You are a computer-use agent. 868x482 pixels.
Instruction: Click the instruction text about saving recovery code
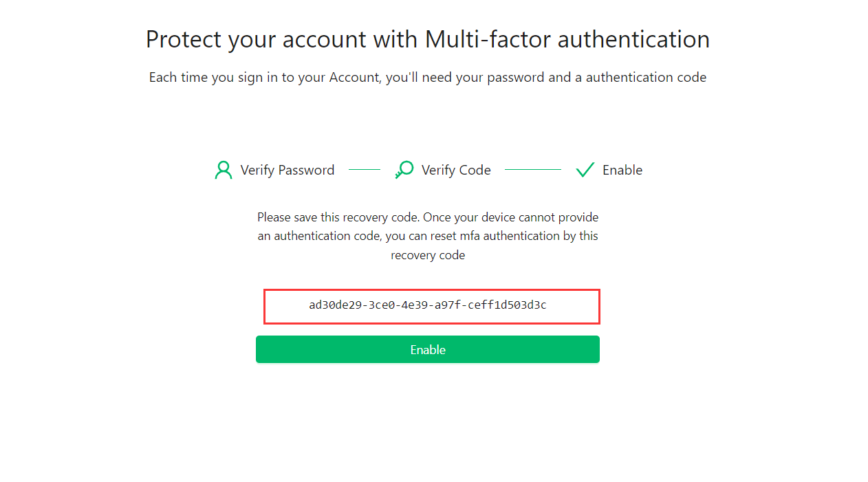(x=428, y=235)
